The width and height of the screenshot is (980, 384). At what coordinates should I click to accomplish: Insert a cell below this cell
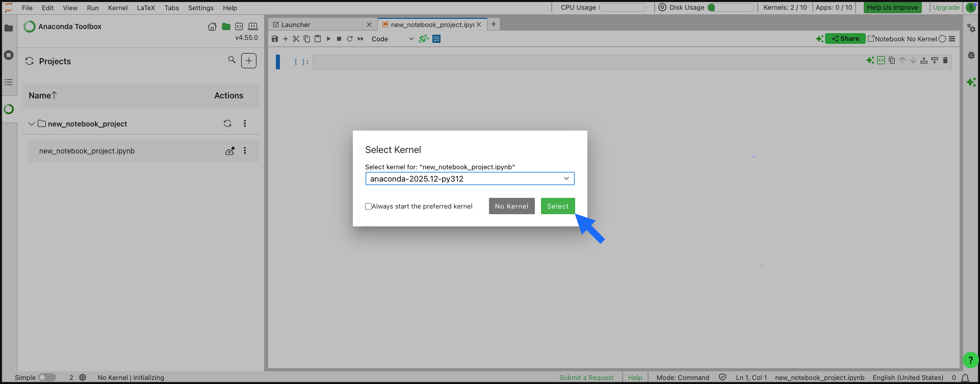point(935,60)
